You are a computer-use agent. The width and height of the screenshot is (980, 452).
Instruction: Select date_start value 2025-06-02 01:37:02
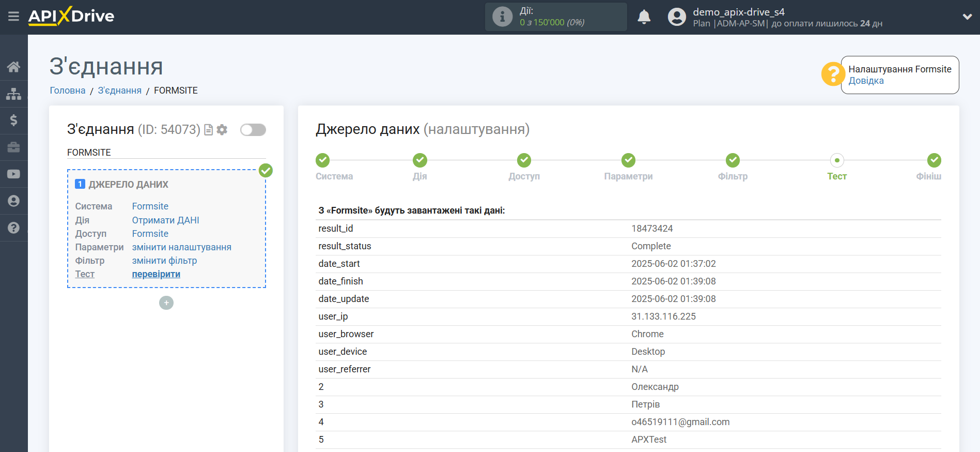click(674, 264)
